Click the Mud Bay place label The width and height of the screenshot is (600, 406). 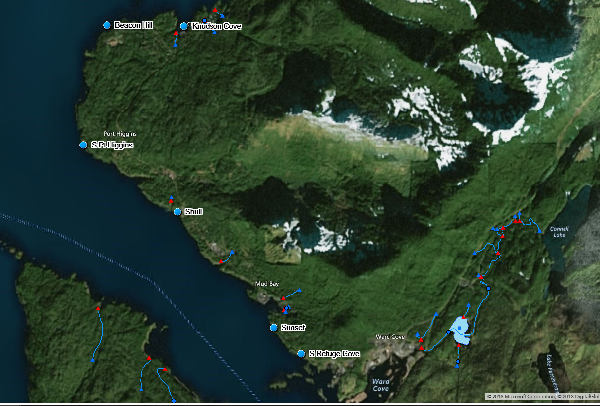(266, 284)
